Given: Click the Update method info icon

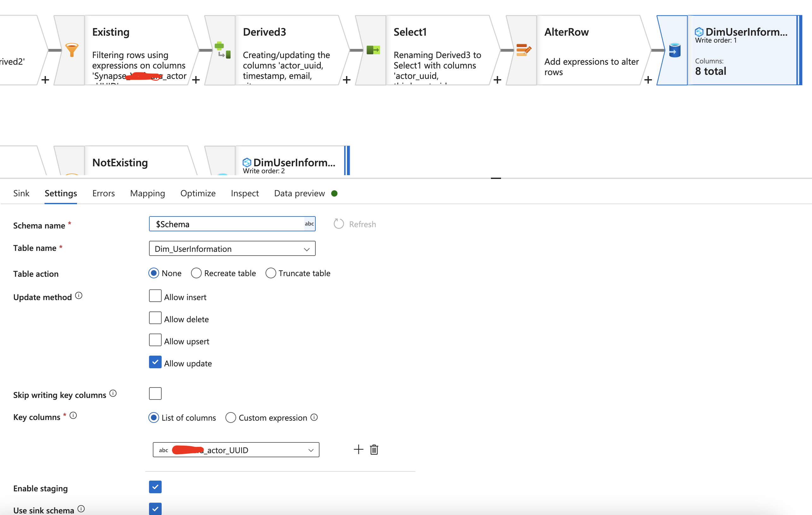Looking at the screenshot, I should (x=79, y=296).
